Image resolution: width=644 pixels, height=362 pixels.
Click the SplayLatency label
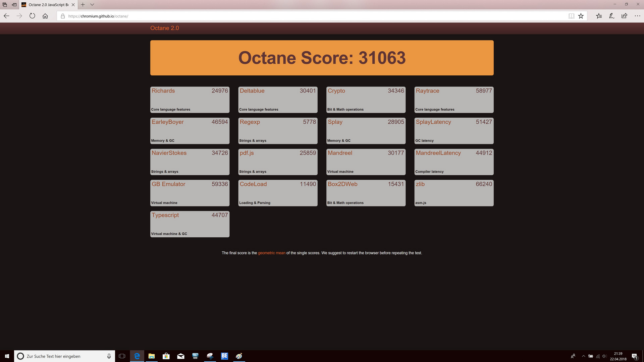(433, 122)
